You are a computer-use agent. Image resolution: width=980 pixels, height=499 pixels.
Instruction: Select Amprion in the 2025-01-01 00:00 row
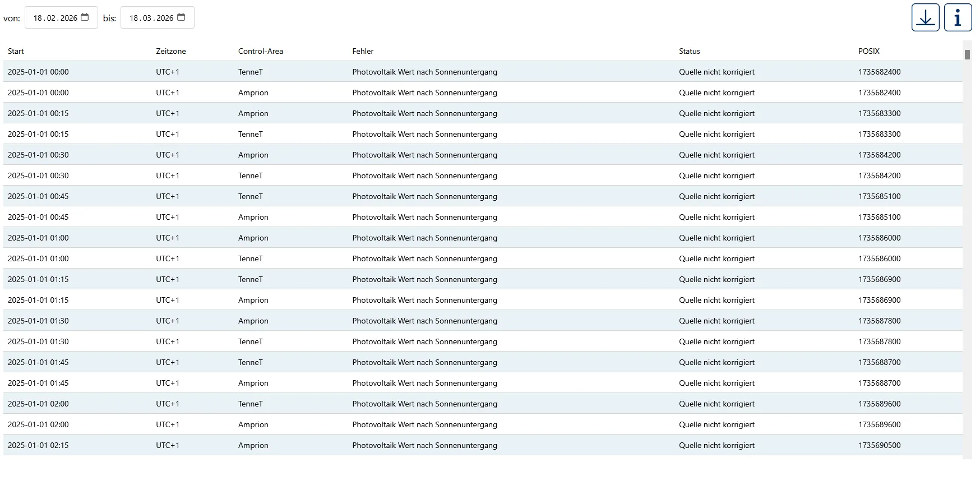pos(253,93)
